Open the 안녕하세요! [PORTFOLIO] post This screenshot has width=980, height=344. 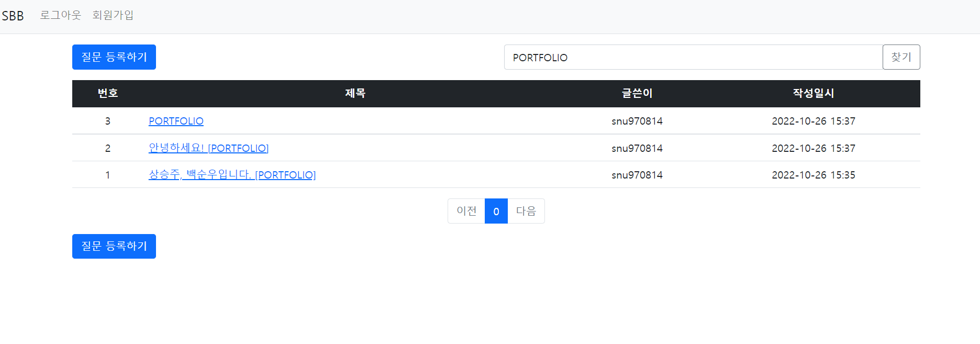[x=208, y=148]
